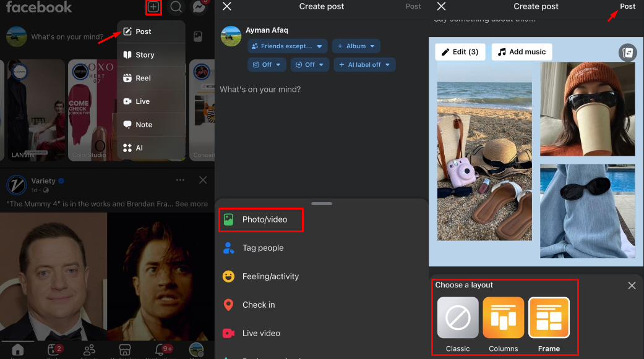Open options on the Variety post

tap(180, 180)
